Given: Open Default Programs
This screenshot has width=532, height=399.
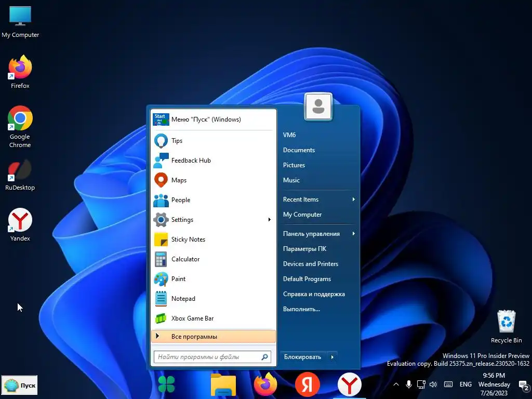Looking at the screenshot, I should click(x=307, y=279).
